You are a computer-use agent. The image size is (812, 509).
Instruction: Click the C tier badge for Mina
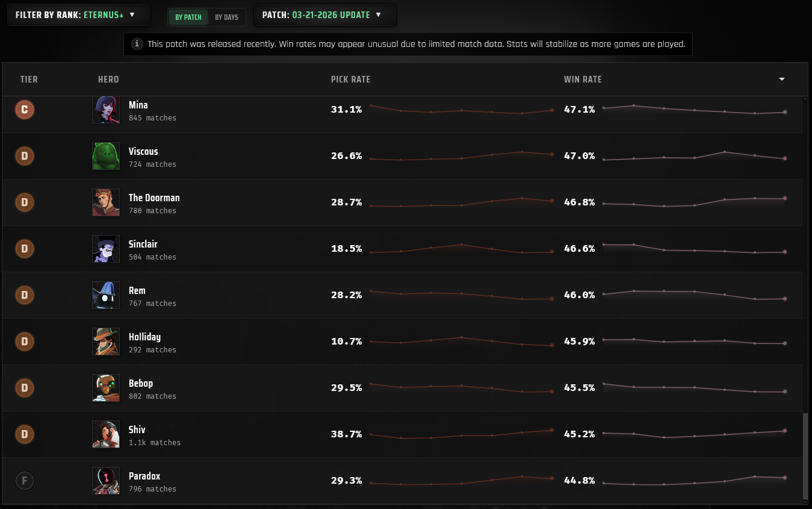point(25,110)
